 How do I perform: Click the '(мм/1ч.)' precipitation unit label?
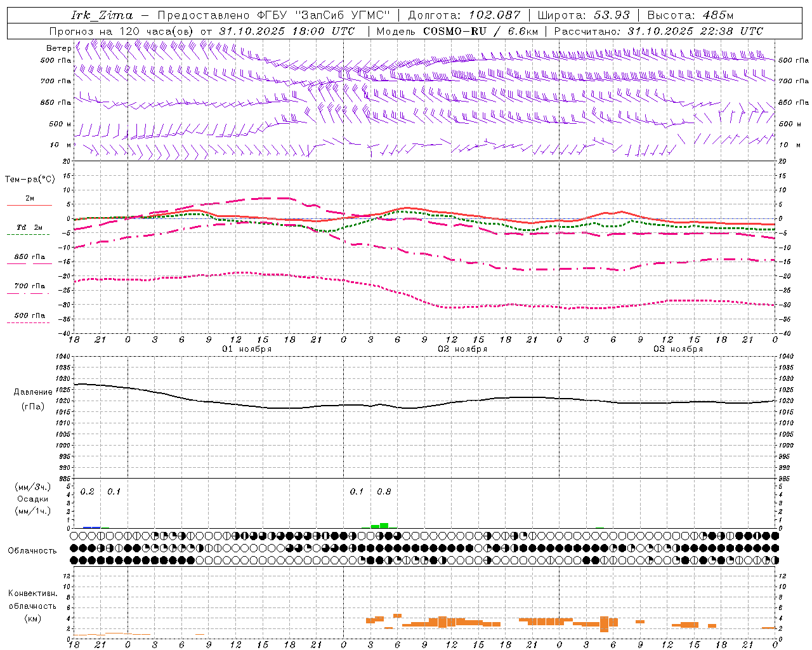click(x=33, y=511)
